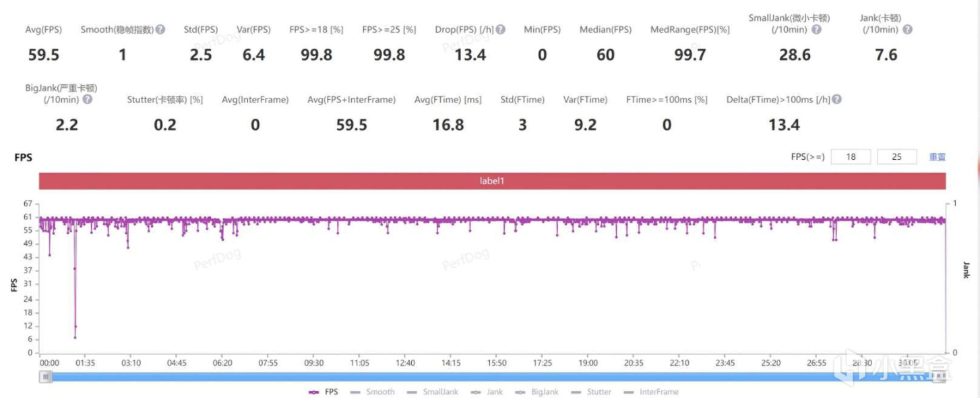Enable BigJank series in legend
Viewport: 980px width, 398px height.
coord(537,392)
